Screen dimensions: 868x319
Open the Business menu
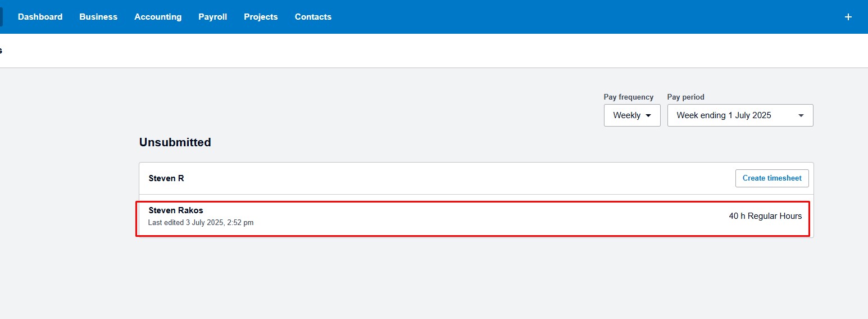pos(98,17)
